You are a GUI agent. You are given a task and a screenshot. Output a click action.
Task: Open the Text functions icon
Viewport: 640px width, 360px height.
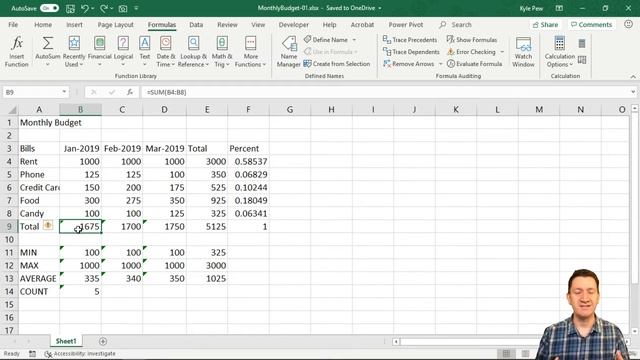coord(144,43)
